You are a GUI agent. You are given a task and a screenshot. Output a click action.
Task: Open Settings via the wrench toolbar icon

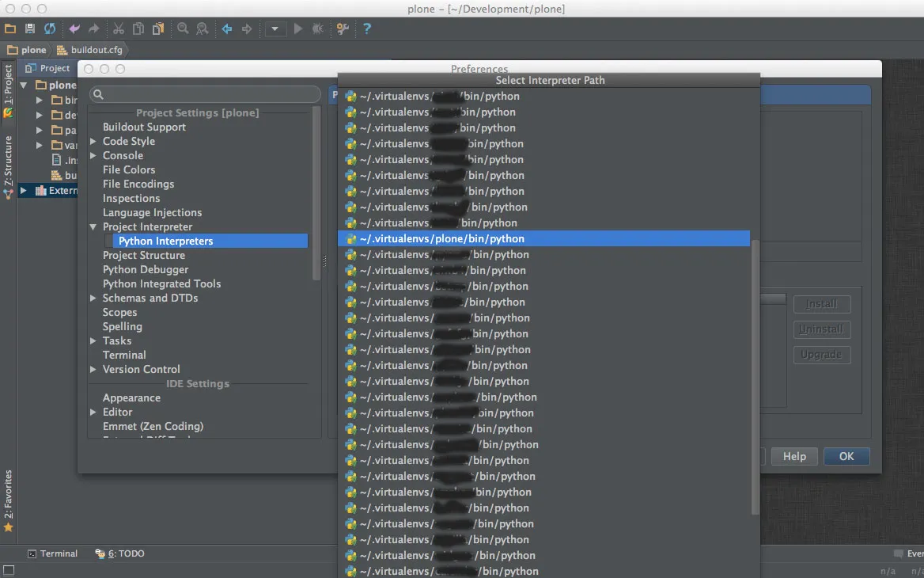pyautogui.click(x=342, y=29)
